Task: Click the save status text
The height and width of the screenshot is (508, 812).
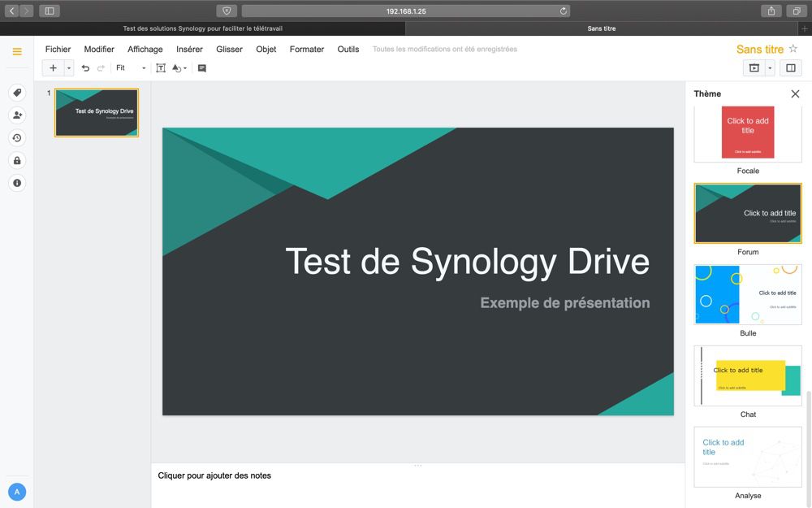Action: [445, 50]
